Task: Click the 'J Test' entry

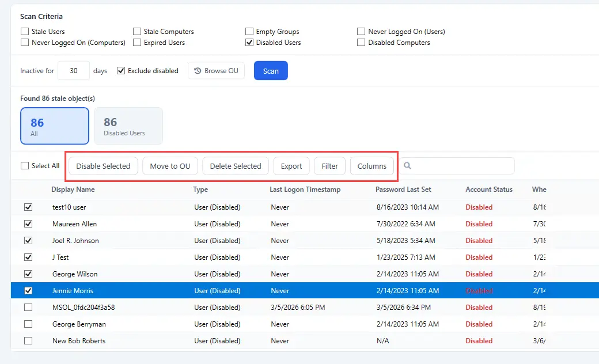Action: [x=60, y=257]
